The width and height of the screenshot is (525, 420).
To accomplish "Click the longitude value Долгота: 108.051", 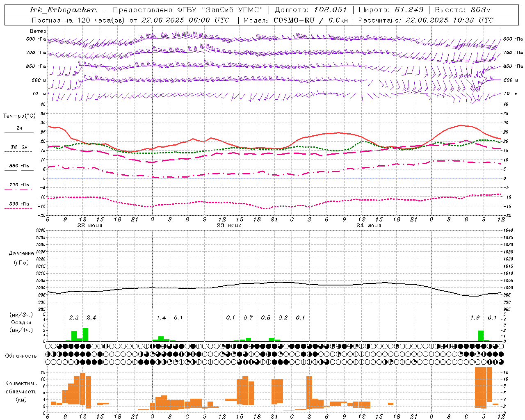I will click(x=310, y=10).
